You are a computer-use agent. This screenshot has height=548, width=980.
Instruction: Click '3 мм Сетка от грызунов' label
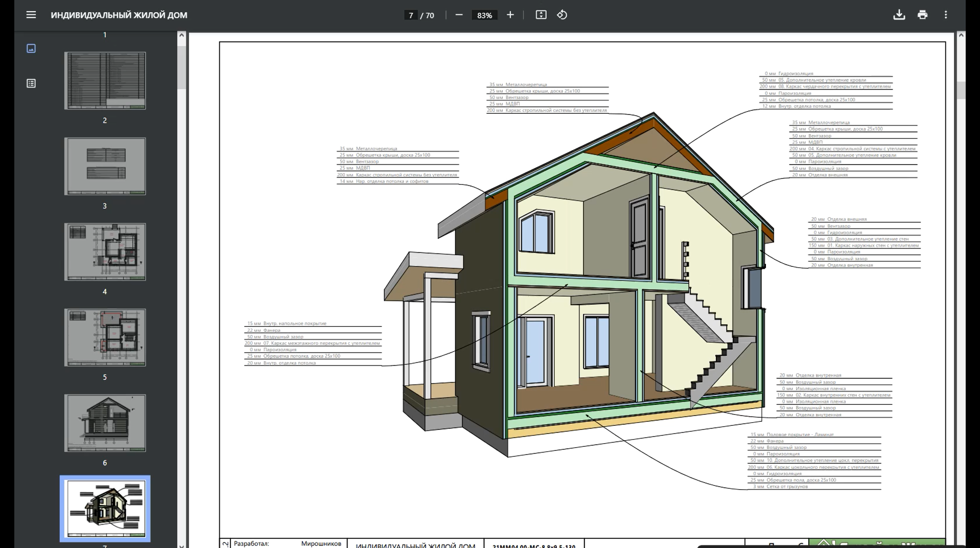coord(780,487)
